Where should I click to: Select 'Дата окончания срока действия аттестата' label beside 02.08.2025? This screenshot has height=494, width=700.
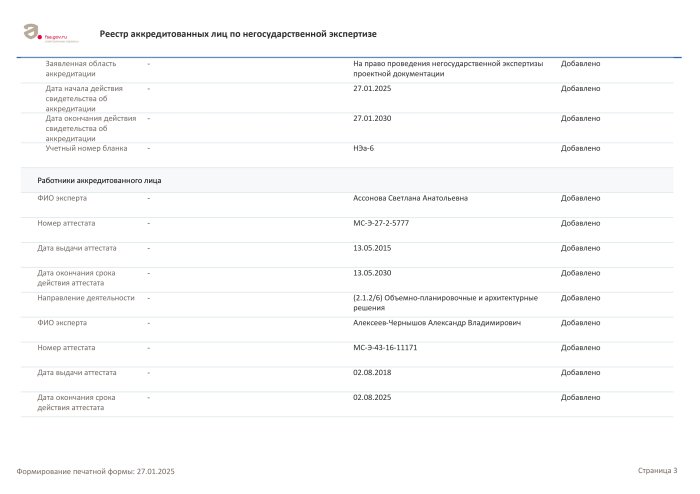(x=76, y=402)
